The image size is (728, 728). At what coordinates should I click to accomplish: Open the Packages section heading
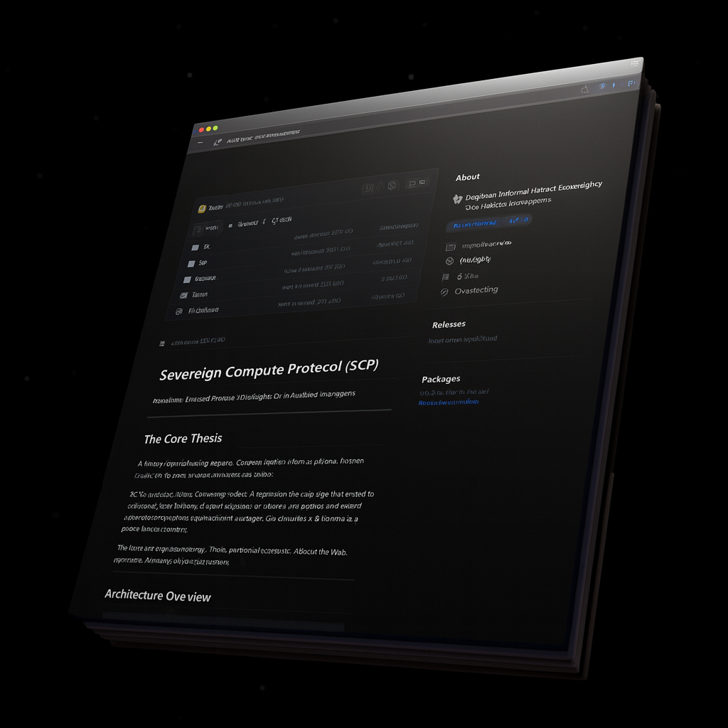(x=441, y=379)
